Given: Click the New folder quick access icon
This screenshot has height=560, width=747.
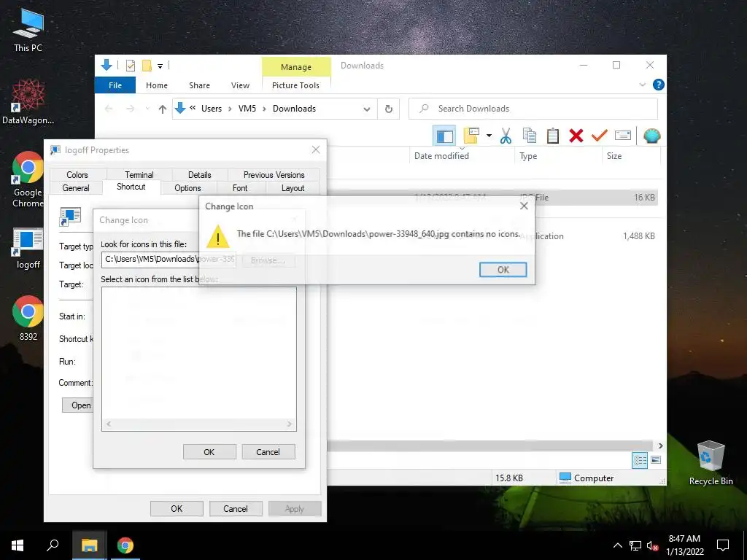Looking at the screenshot, I should pos(147,65).
